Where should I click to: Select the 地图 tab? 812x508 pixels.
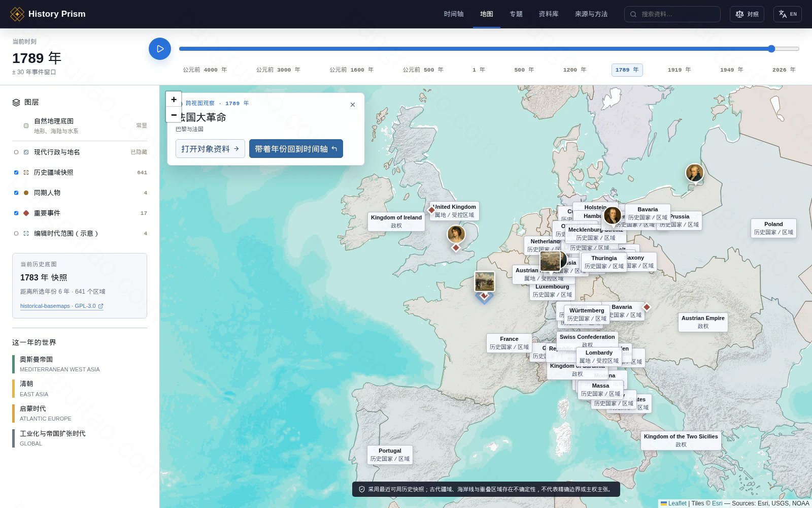click(x=487, y=14)
